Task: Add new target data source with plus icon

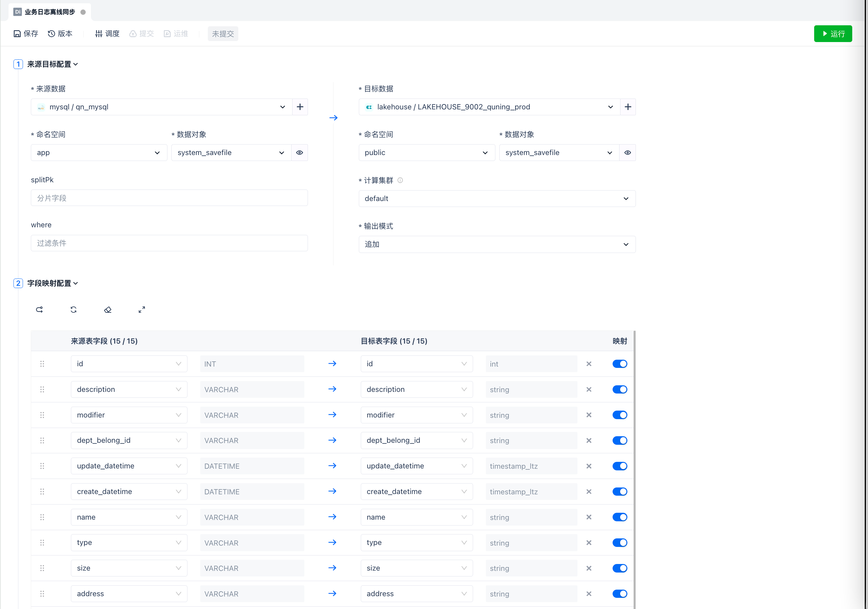Action: coord(628,107)
